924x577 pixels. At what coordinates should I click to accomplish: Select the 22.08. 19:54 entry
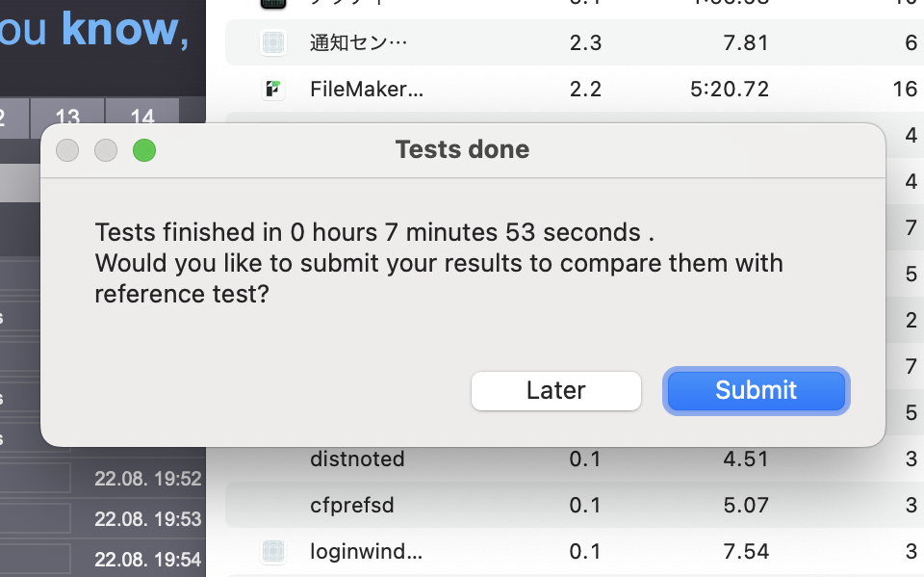(x=148, y=559)
